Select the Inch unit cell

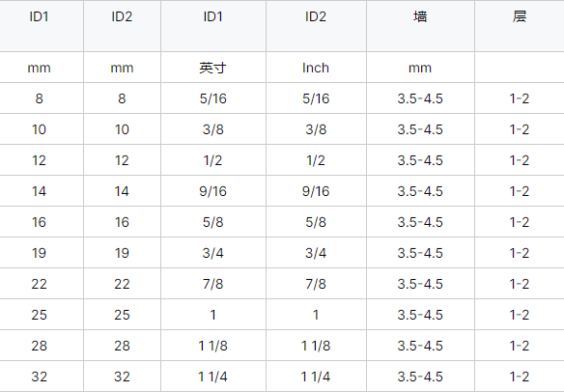[x=316, y=68]
